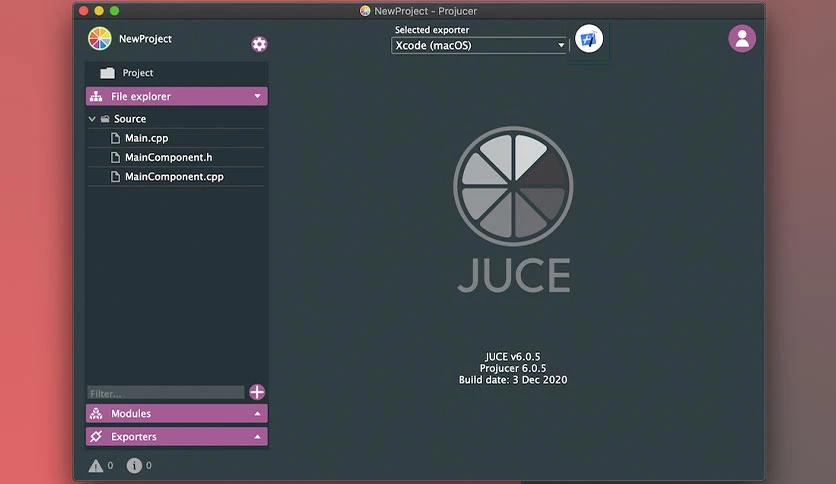836x484 pixels.
Task: Collapse the File explorer panel arrow
Action: tap(258, 96)
